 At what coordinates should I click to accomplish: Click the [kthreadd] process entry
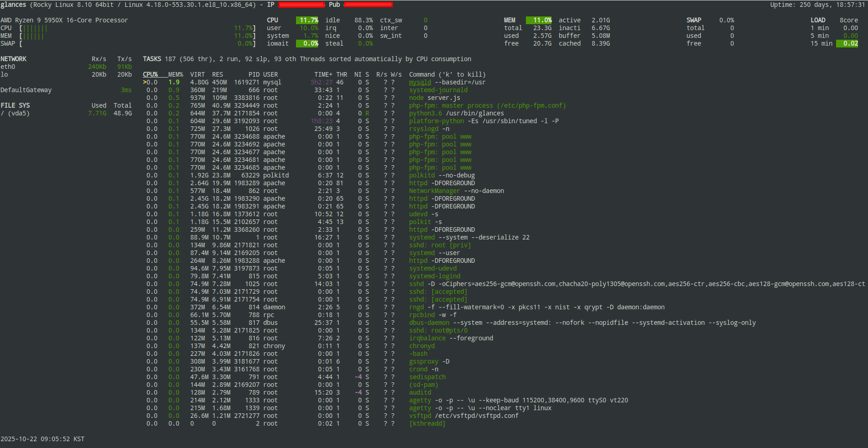427,423
